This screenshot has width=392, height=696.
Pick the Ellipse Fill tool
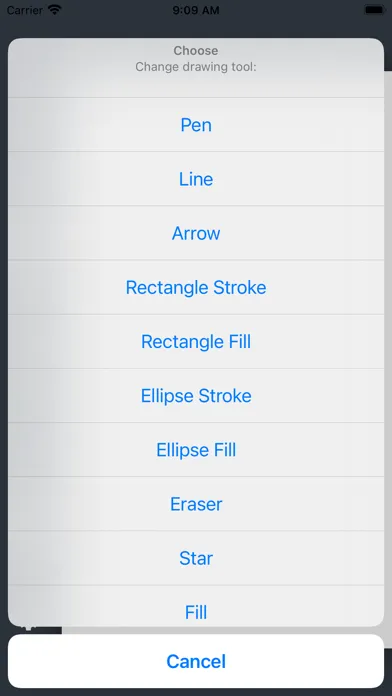196,450
